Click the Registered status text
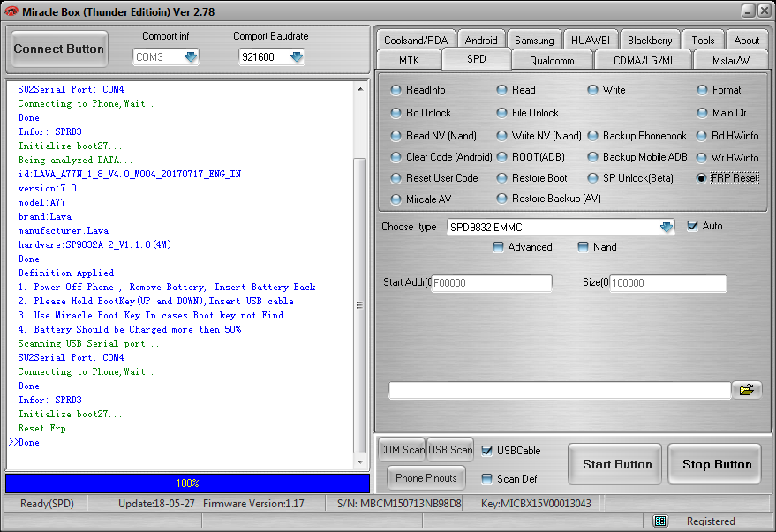 coord(711,521)
